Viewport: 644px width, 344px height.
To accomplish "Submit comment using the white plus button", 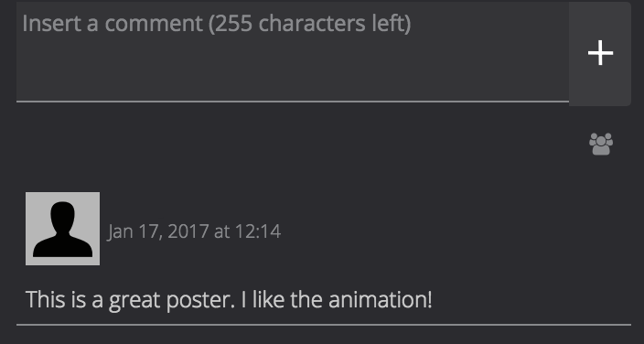I will coord(600,53).
